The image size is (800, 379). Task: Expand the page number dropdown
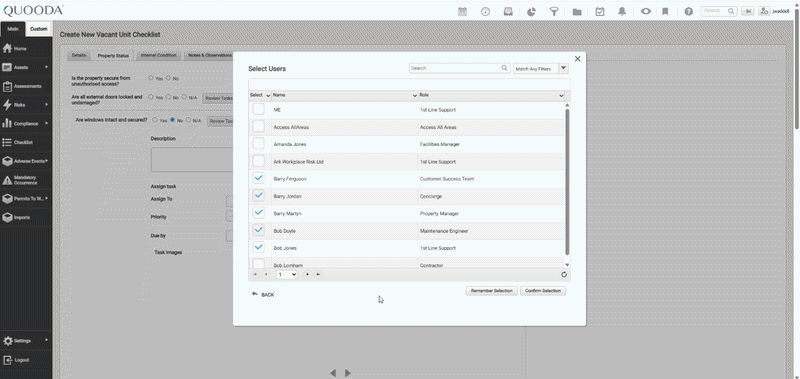[x=287, y=274]
